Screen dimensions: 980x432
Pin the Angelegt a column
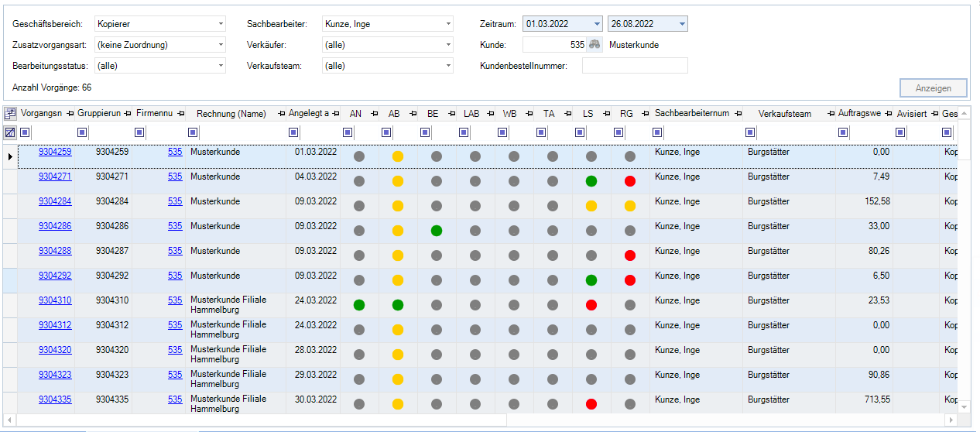pyautogui.click(x=336, y=114)
